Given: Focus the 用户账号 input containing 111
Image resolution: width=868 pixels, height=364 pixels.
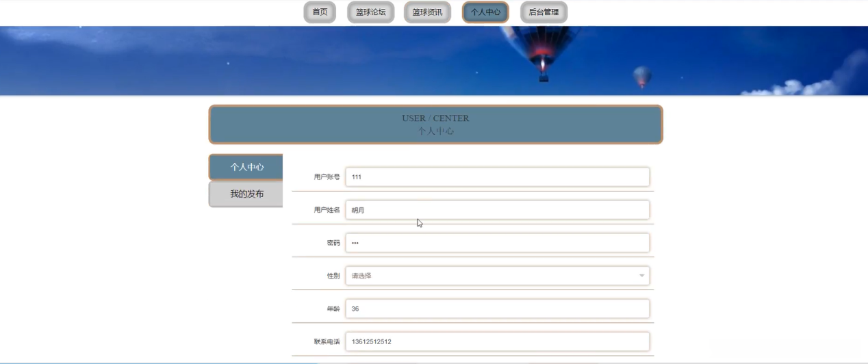Looking at the screenshot, I should pyautogui.click(x=498, y=177).
